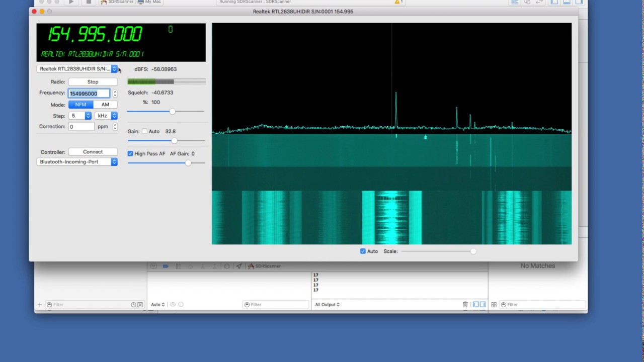
Task: Click the grid view icon beside library filter
Action: (x=494, y=304)
